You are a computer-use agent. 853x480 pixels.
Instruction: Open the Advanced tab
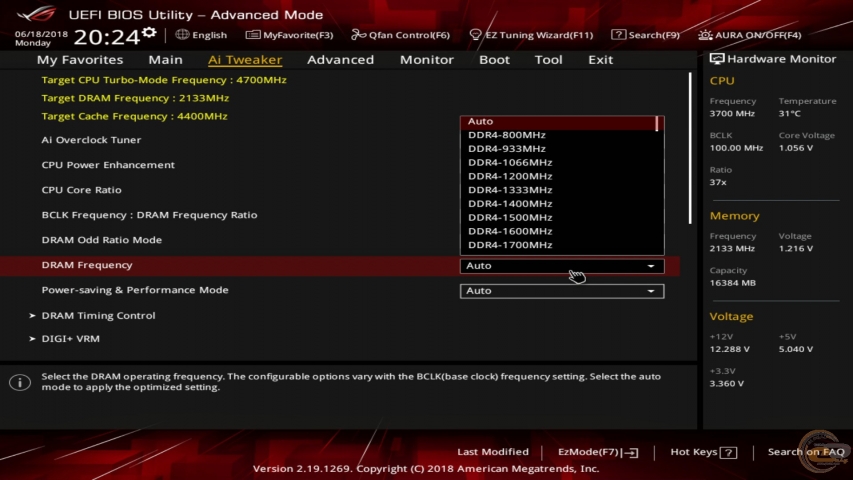pos(341,59)
